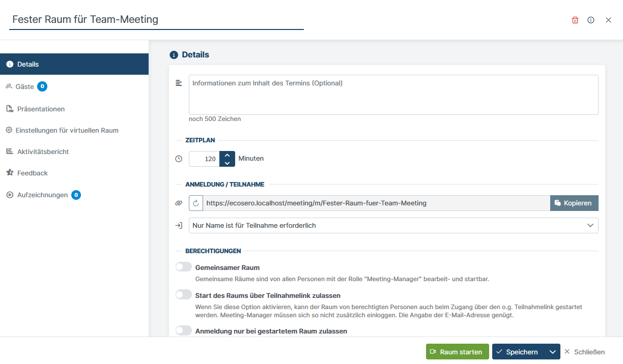Screen dimensions: 623x364
Task: Open the participation requirement dropdown
Action: pos(393,225)
